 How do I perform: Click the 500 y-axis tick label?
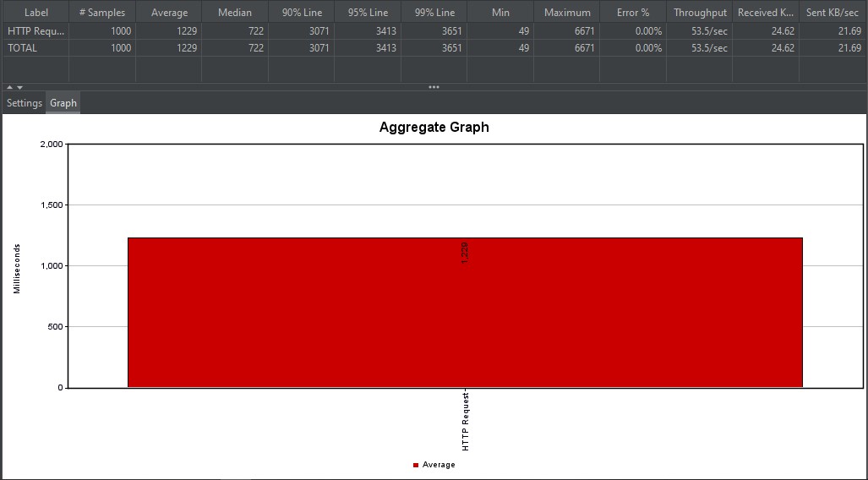[x=56, y=327]
